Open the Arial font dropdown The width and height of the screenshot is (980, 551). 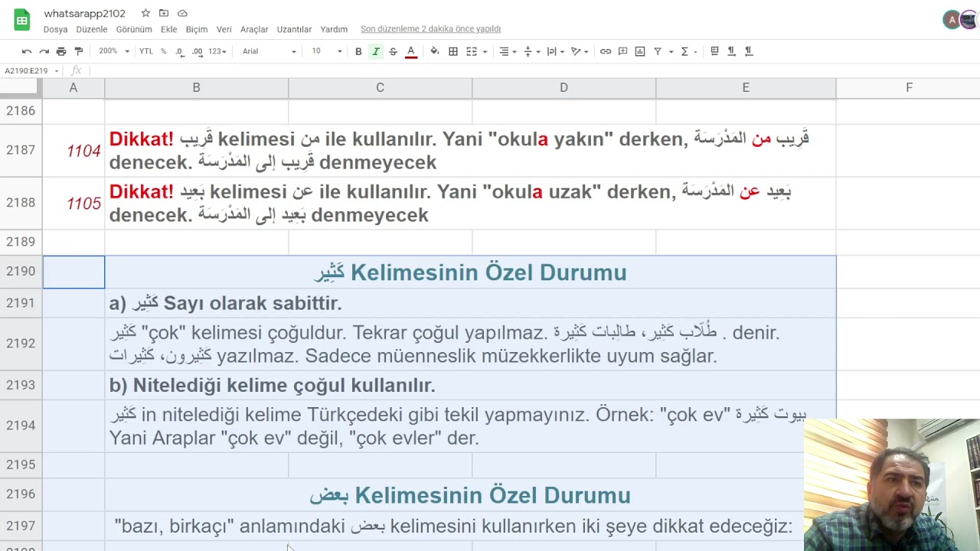pos(269,51)
